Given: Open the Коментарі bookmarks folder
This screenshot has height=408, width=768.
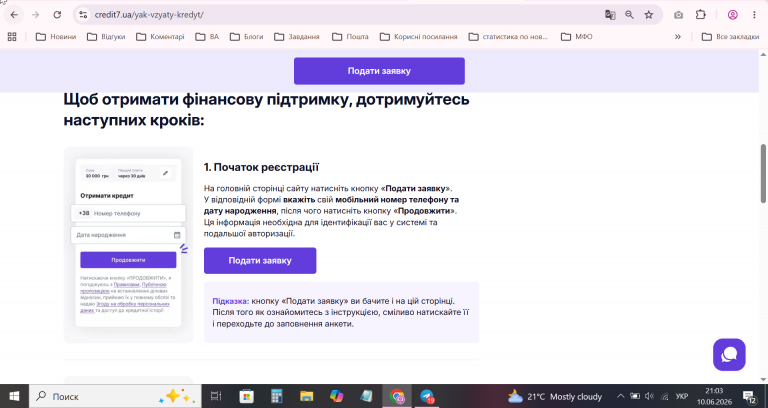Looking at the screenshot, I should (x=160, y=37).
